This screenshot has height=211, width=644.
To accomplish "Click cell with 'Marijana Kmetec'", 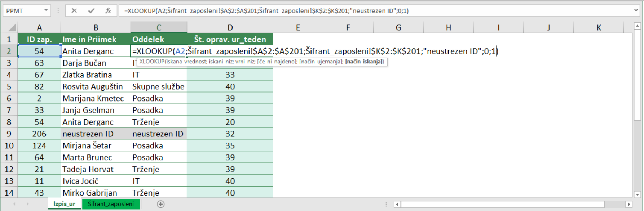I will (96, 98).
